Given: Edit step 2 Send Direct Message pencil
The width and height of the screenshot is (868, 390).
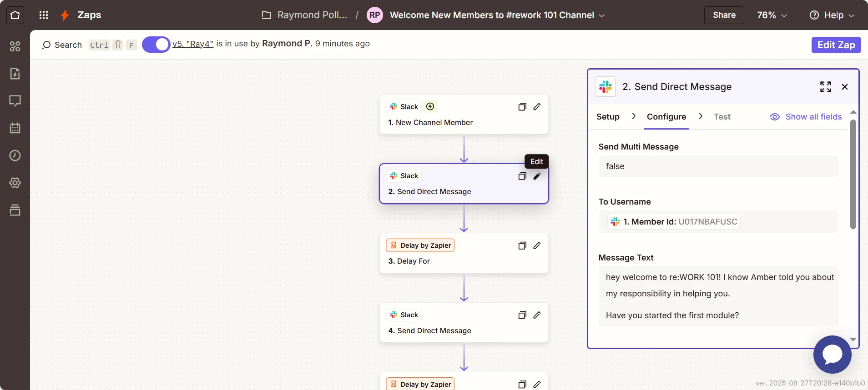Looking at the screenshot, I should 537,176.
